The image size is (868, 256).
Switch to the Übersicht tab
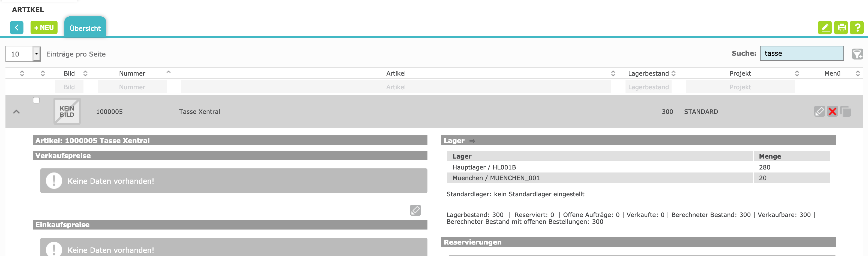pos(85,28)
